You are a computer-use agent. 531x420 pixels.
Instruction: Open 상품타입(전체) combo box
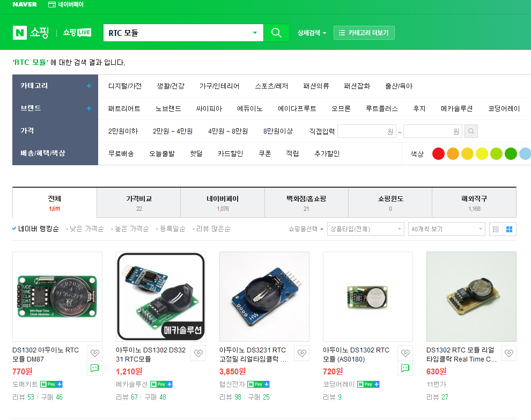365,229
